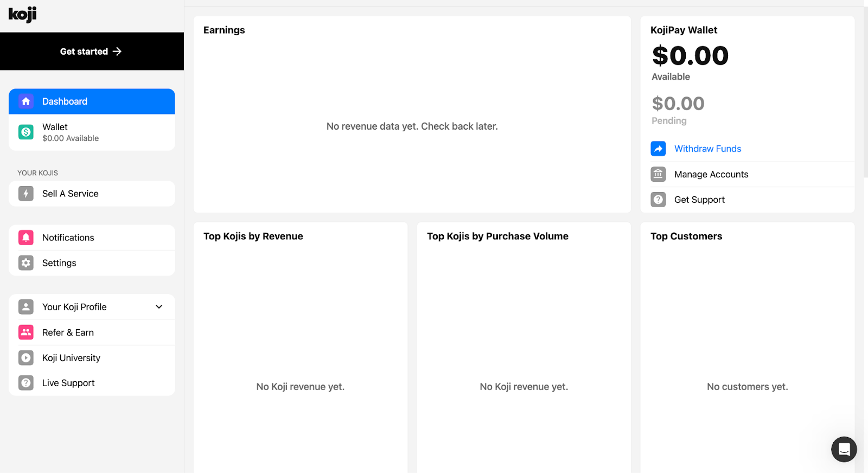Click the Top Kojis by Purchase Volume heading
The width and height of the screenshot is (868, 473).
tap(497, 237)
